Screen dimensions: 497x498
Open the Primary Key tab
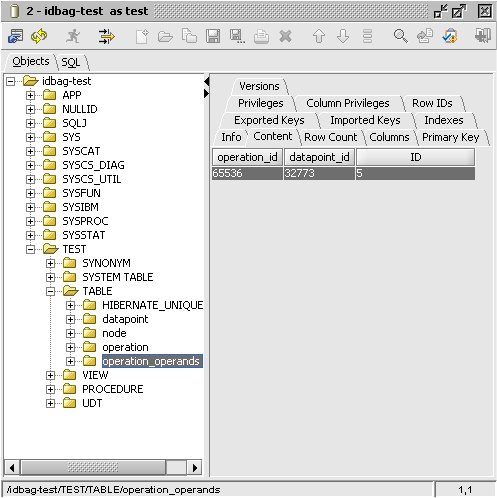point(450,137)
